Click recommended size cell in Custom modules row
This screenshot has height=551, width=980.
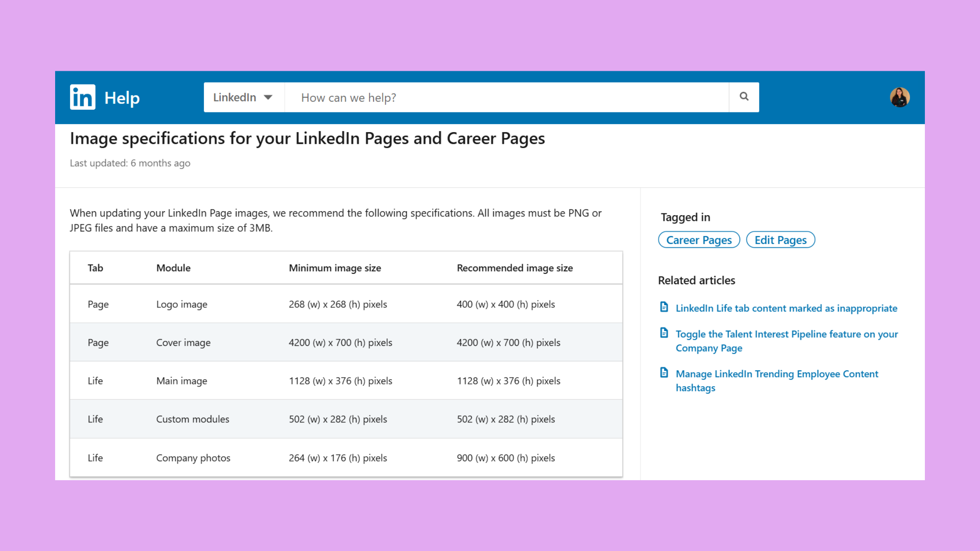[x=506, y=419]
